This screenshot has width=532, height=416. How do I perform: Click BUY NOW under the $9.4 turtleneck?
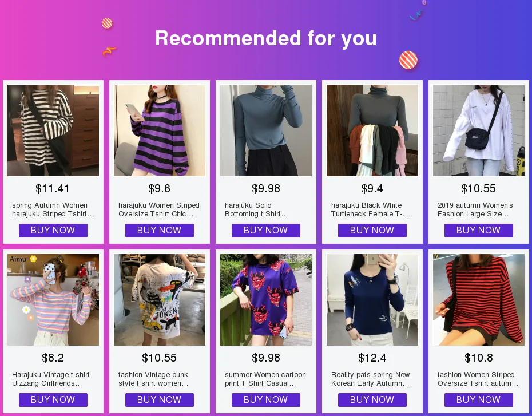coord(372,231)
